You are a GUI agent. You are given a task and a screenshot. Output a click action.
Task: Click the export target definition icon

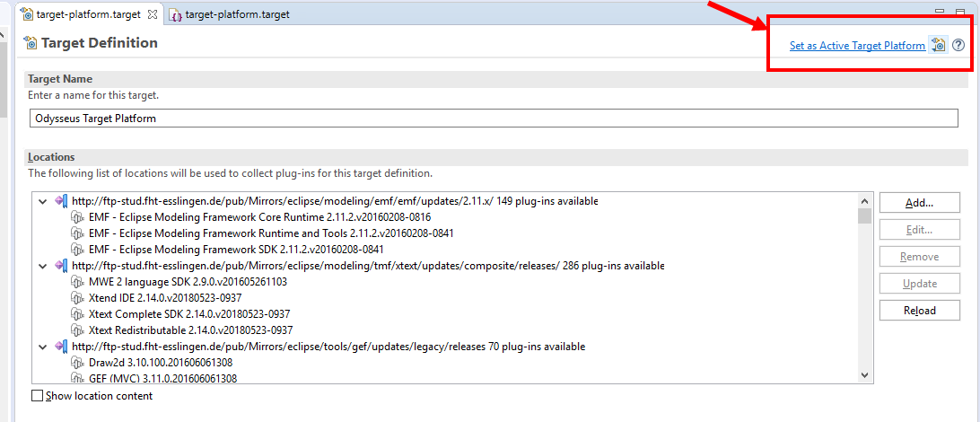point(938,46)
